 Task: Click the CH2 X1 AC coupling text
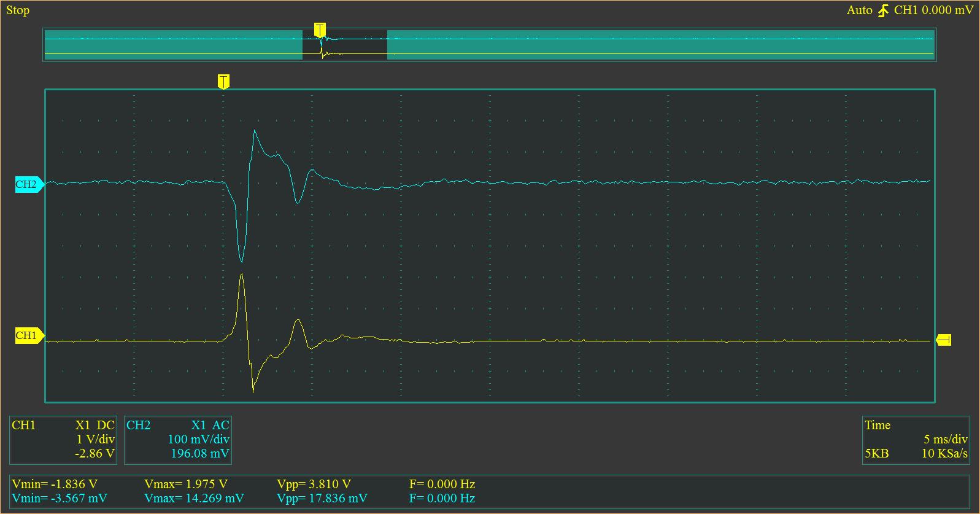point(210,425)
